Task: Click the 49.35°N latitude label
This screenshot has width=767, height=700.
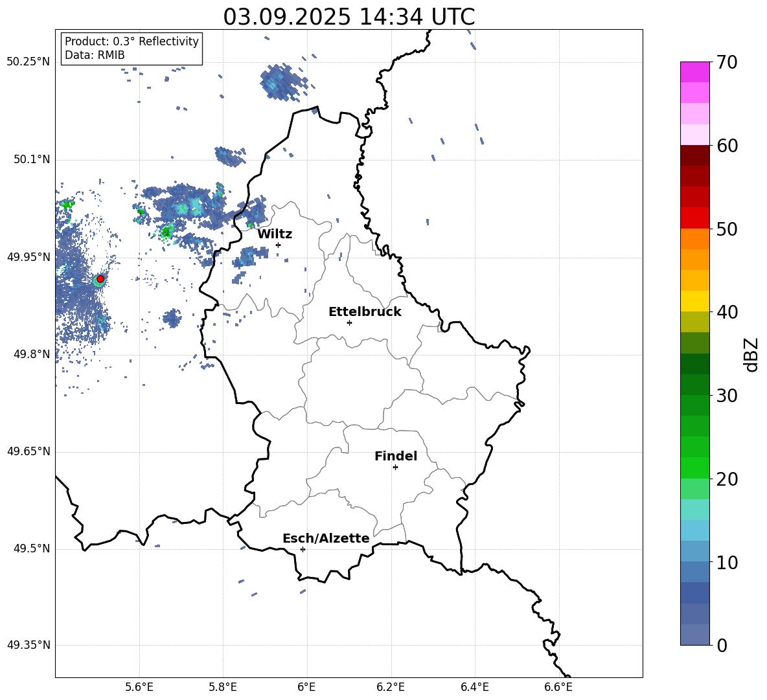Action: [29, 645]
